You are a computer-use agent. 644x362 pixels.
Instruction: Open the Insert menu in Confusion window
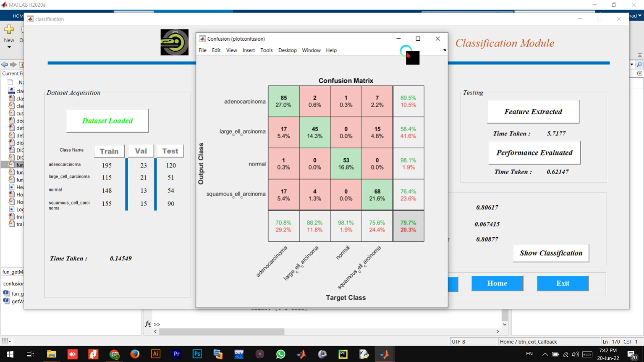249,50
